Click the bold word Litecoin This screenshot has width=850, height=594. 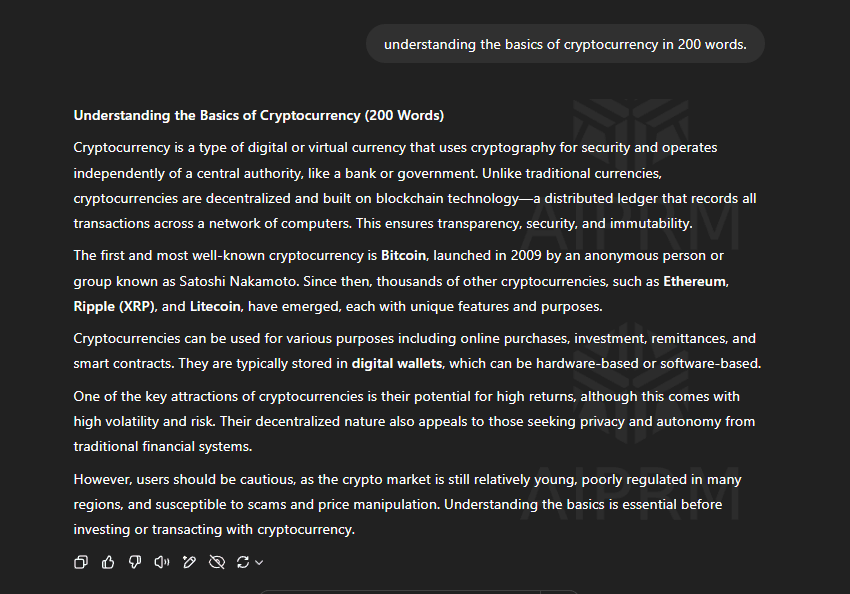(215, 306)
